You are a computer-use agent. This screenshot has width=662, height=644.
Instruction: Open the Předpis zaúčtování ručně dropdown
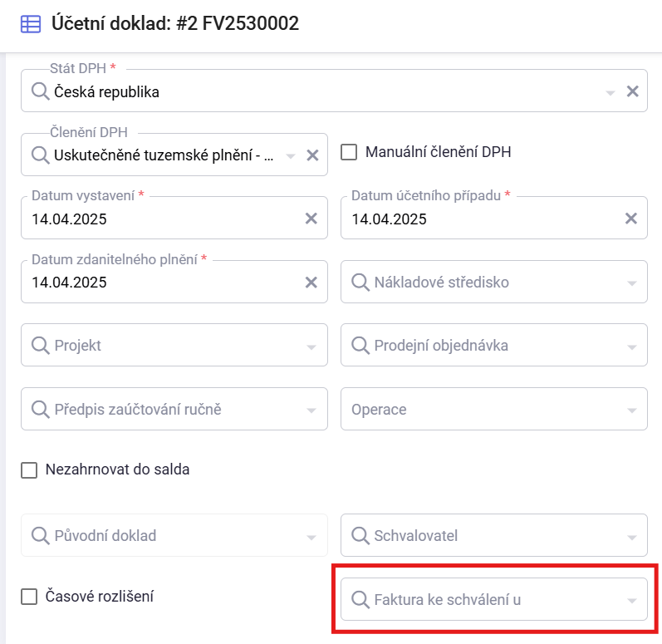coord(174,409)
